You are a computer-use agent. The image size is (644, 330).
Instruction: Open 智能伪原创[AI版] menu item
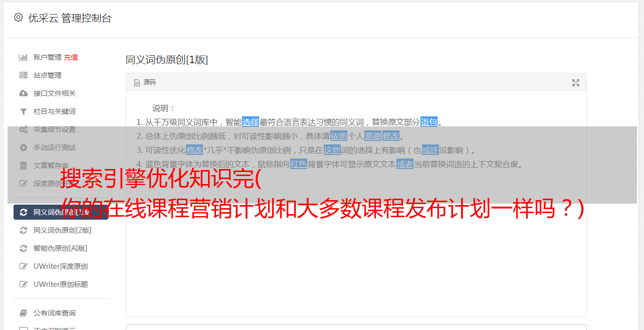(61, 248)
